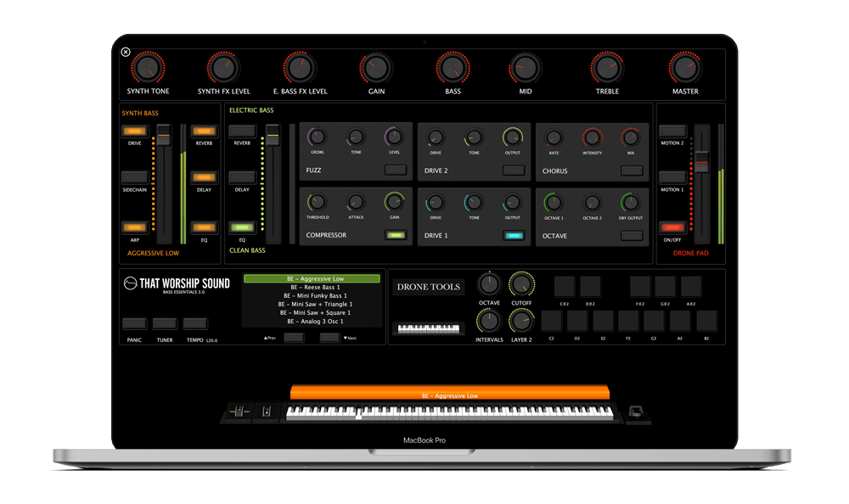The width and height of the screenshot is (849, 504).
Task: Click the Panic button
Action: pyautogui.click(x=134, y=324)
